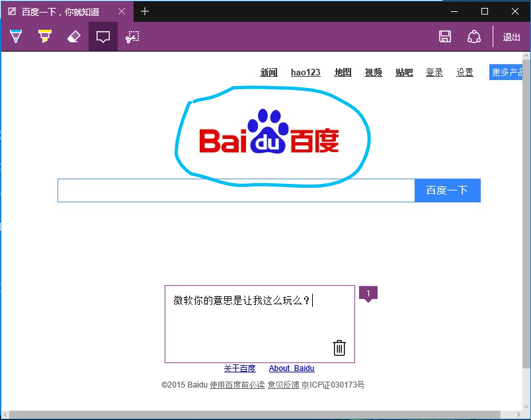The width and height of the screenshot is (531, 420).
Task: Open the 新闻 navigation link
Action: coord(268,73)
